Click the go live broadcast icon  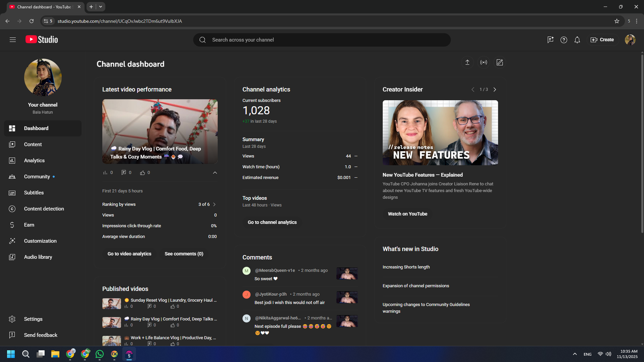(x=483, y=62)
